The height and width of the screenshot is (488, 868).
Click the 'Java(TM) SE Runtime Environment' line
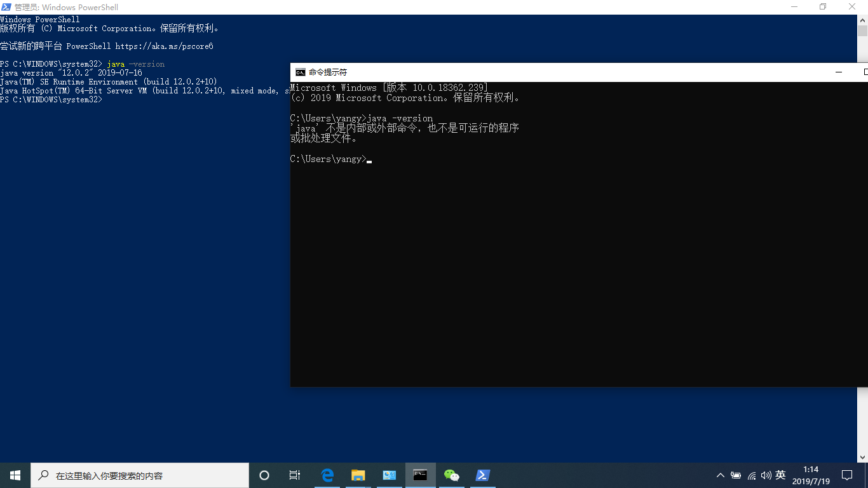109,82
